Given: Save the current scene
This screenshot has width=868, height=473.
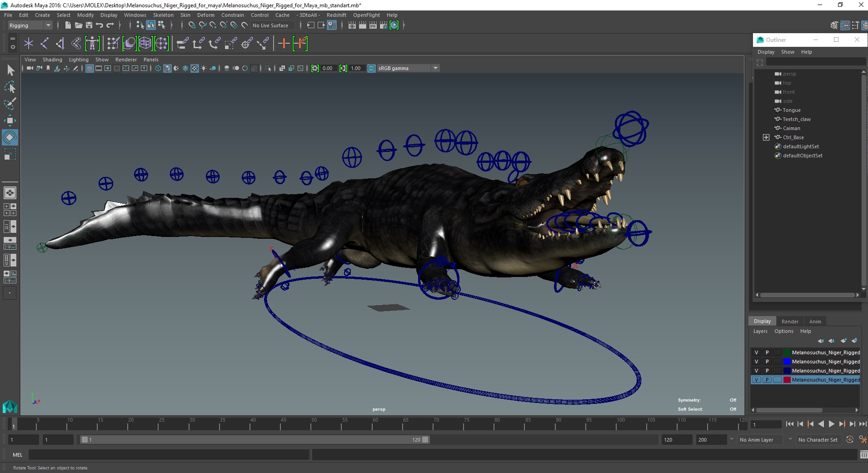Looking at the screenshot, I should coord(89,25).
